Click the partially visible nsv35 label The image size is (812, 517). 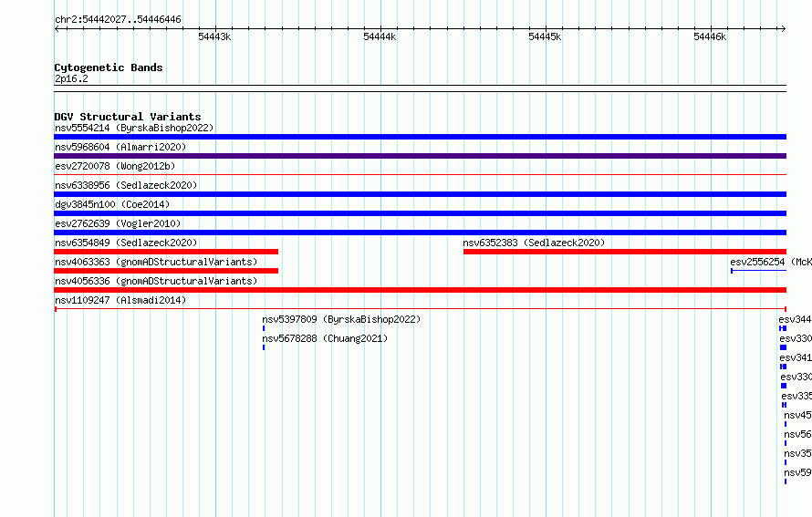[x=797, y=453]
